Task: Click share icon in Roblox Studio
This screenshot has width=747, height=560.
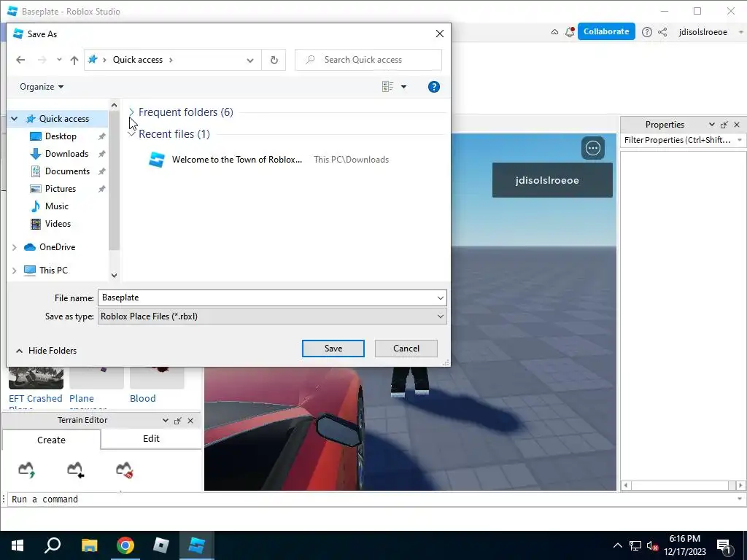Action: [x=662, y=32]
